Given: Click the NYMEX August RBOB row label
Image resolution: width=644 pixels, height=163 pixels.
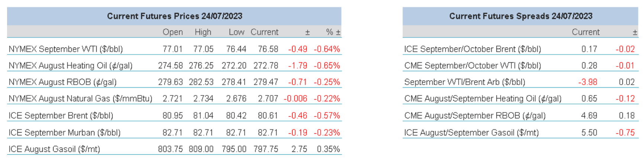Looking at the screenshot, I should tap(62, 82).
